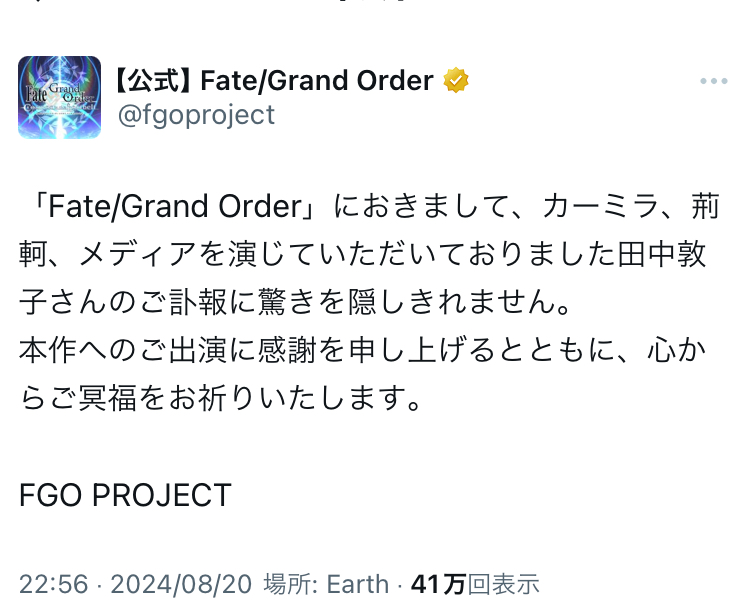Viewport: 750px width, 611px height.
Task: Open the Fate/Grand Order profile avatar
Action: (60, 97)
